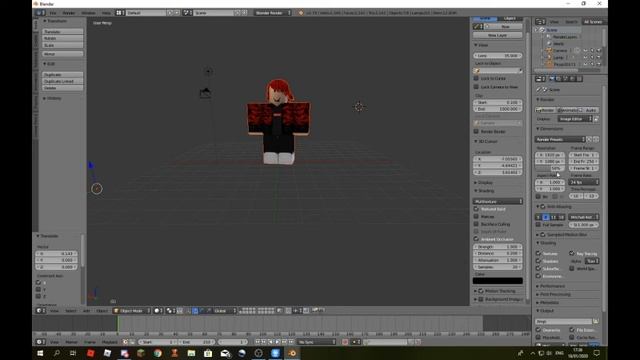The width and height of the screenshot is (640, 360).
Task: Open the Mirror dropdown
Action: point(62,54)
